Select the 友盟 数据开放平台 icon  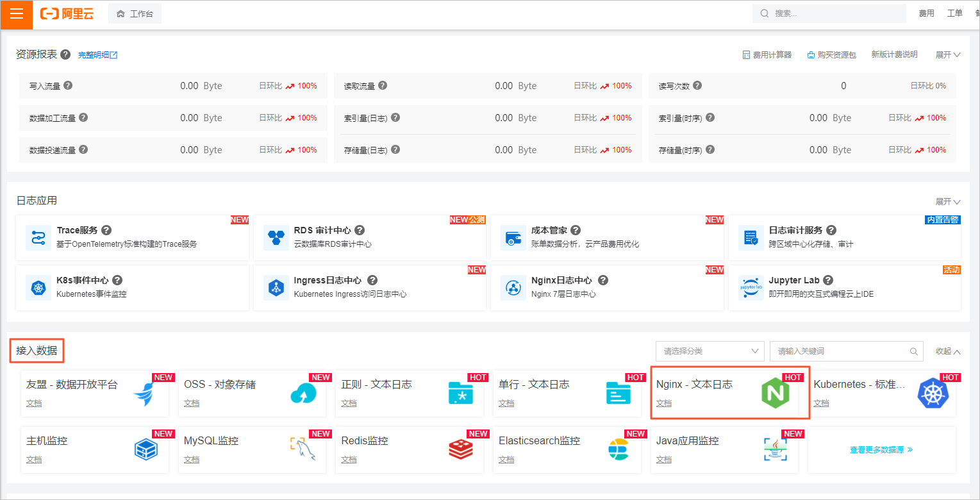pyautogui.click(x=144, y=393)
